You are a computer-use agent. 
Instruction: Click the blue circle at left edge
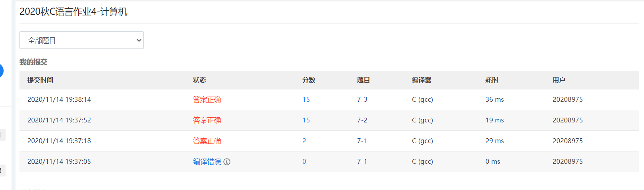pos(1,71)
